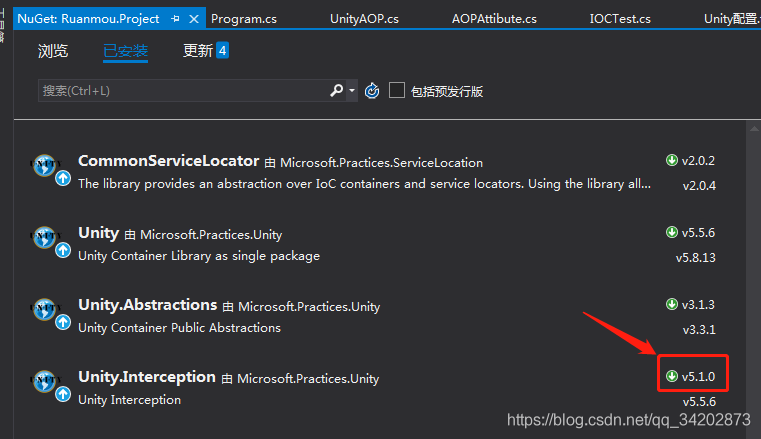Screen dimensions: 761x439
Task: Click the Unity.Abstractions package icon
Action: click(44, 309)
